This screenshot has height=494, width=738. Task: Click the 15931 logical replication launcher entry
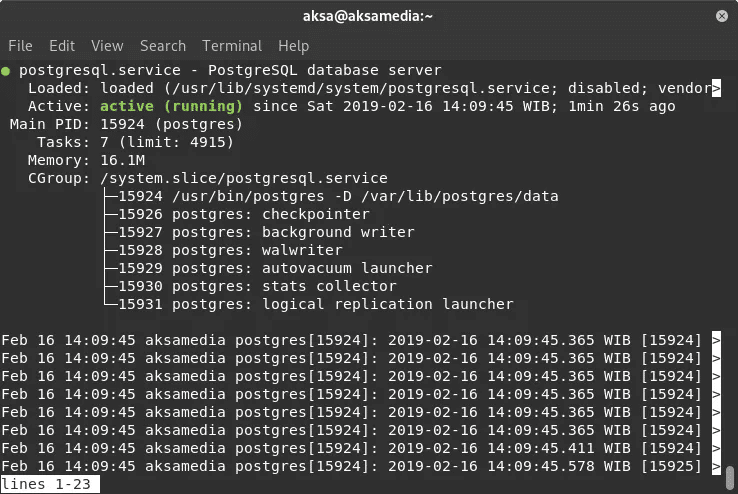(x=316, y=304)
